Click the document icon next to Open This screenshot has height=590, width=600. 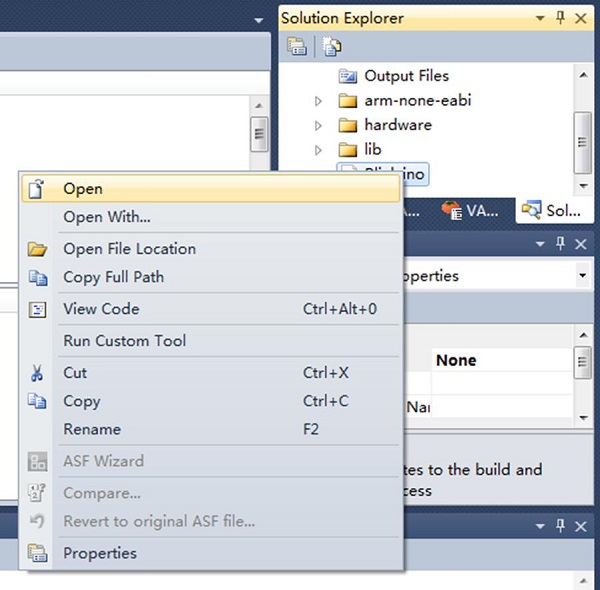(x=38, y=188)
